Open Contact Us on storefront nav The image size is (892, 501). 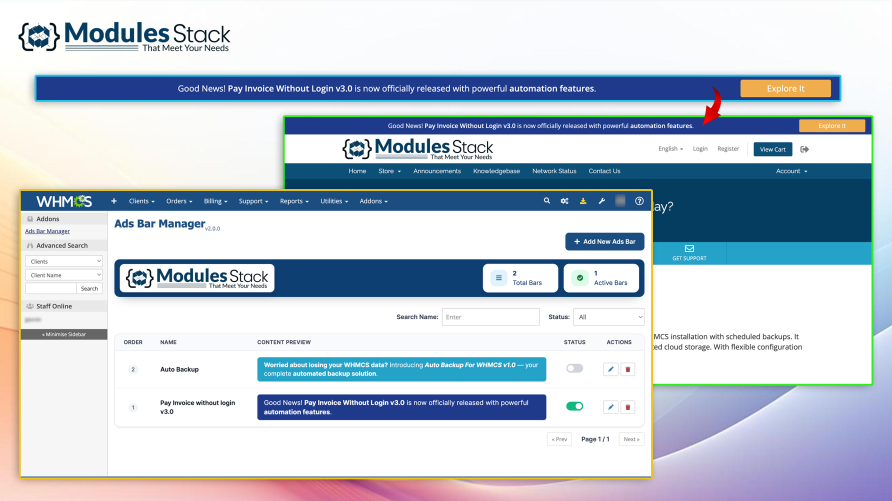[x=604, y=171]
